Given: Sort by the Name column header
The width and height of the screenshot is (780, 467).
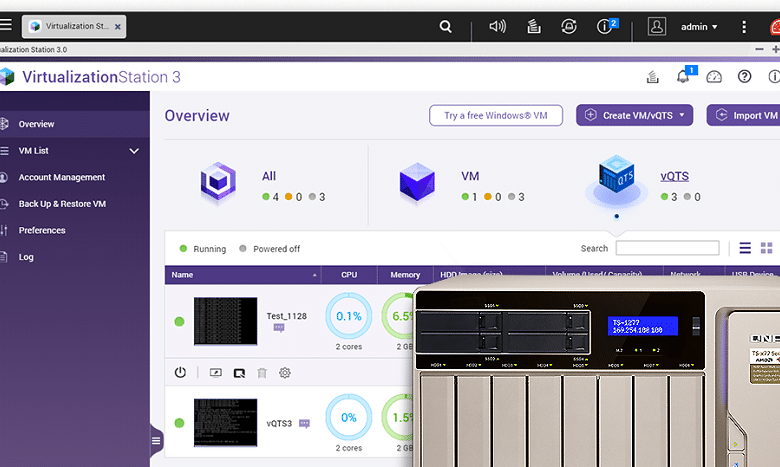Looking at the screenshot, I should (243, 275).
